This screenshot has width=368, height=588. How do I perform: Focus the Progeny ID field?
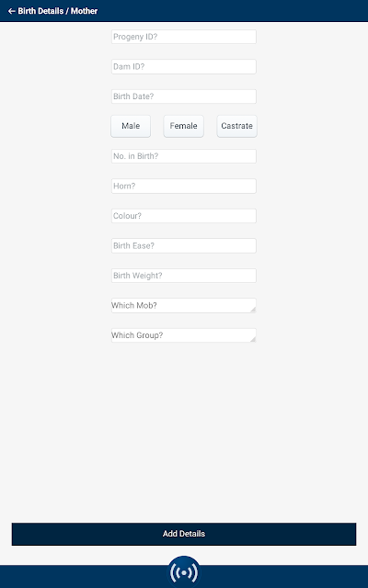coord(184,37)
